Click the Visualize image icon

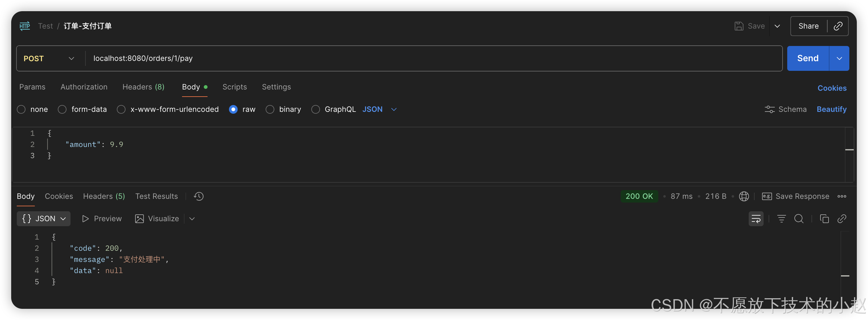(x=139, y=219)
